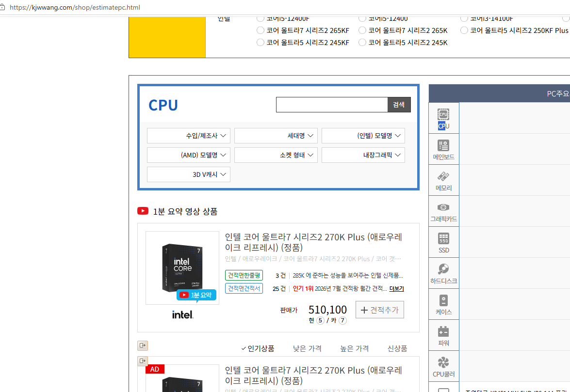Click the first Intel Core box thumbnail
Image resolution: width=570 pixels, height=392 pixels.
[x=182, y=268]
